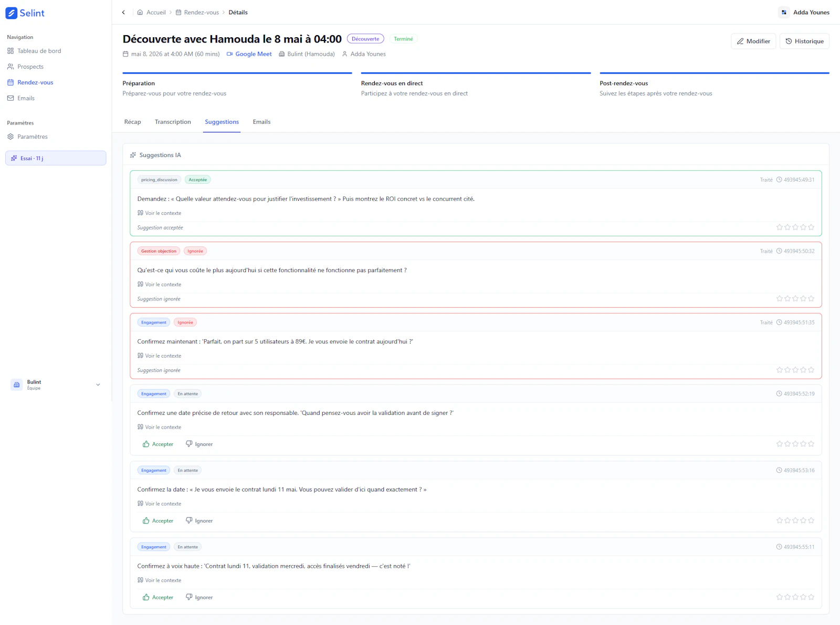Expand the Bulint team switcher chevron
This screenshot has width=840, height=625.
(98, 385)
